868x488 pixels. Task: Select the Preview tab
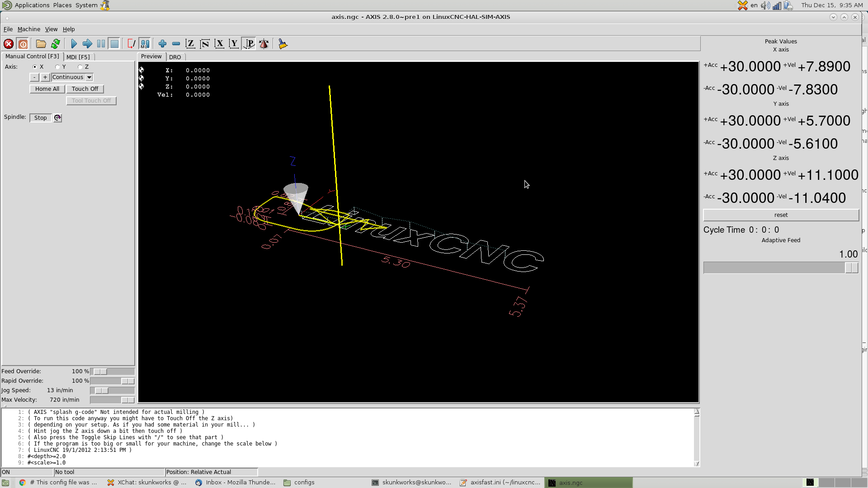pyautogui.click(x=151, y=56)
